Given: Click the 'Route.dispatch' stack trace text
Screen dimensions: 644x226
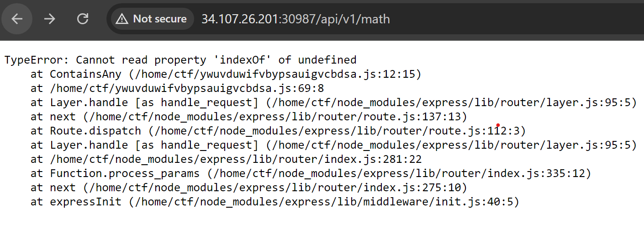Looking at the screenshot, I should click(95, 131).
